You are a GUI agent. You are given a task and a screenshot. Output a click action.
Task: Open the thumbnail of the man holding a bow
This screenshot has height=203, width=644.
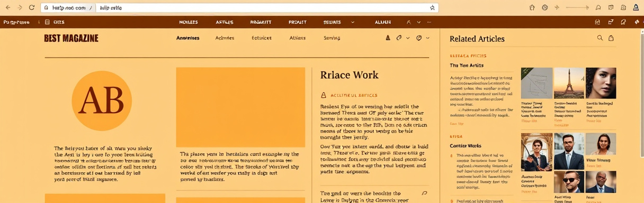[x=536, y=152]
